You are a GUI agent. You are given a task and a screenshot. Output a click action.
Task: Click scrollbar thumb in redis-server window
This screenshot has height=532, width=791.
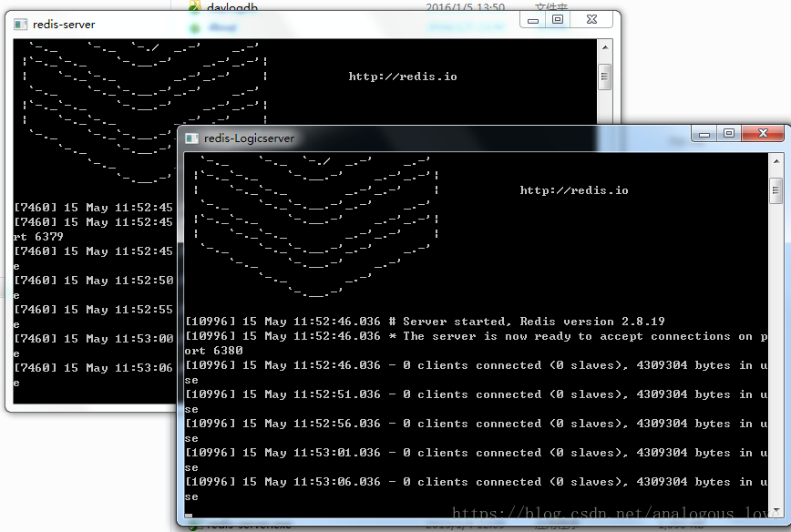click(605, 77)
